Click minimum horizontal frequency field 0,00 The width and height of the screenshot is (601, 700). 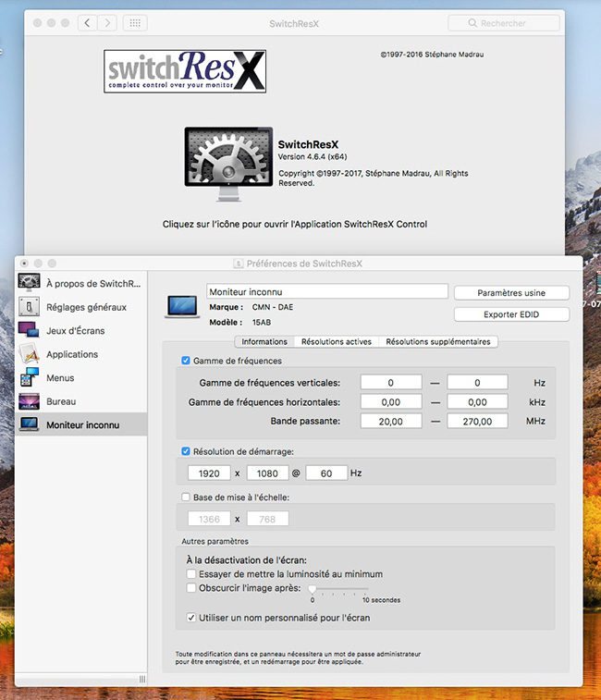pos(391,402)
